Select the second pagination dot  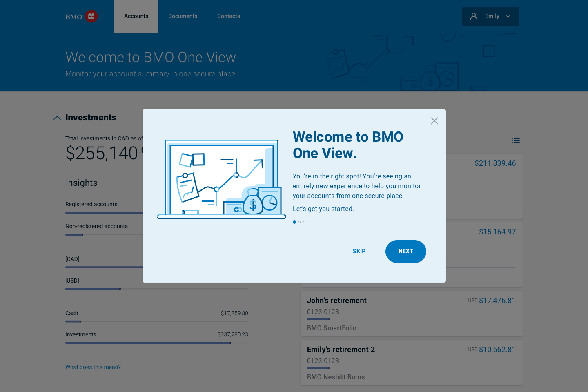[x=299, y=222]
